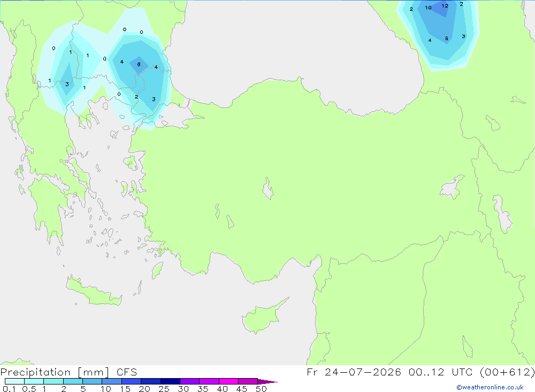Viewport: 535px width, 392px height.
Task: Click the 0.5–1 mm legend color swatch
Action: point(34,381)
